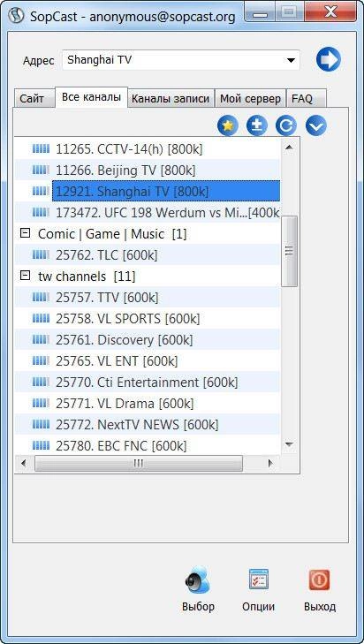This screenshot has width=364, height=644.
Task: Click the plus-minus expand/collapse all icon
Action: [x=257, y=125]
